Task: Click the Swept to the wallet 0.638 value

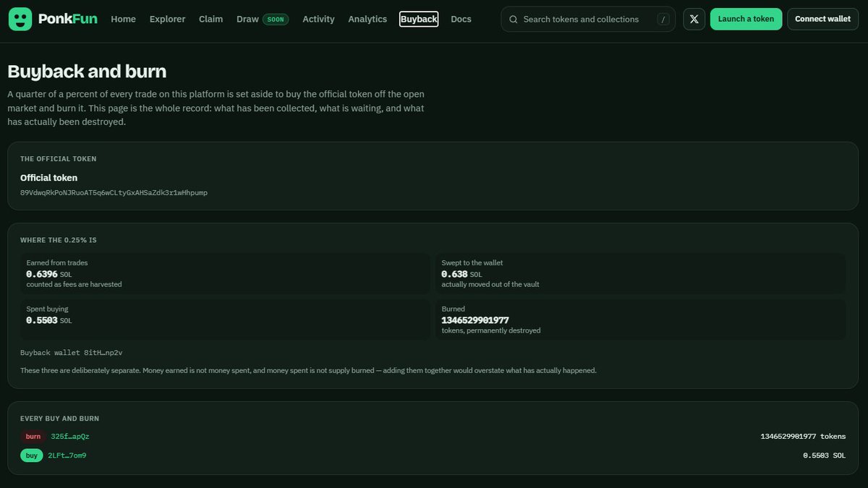Action: click(x=454, y=274)
